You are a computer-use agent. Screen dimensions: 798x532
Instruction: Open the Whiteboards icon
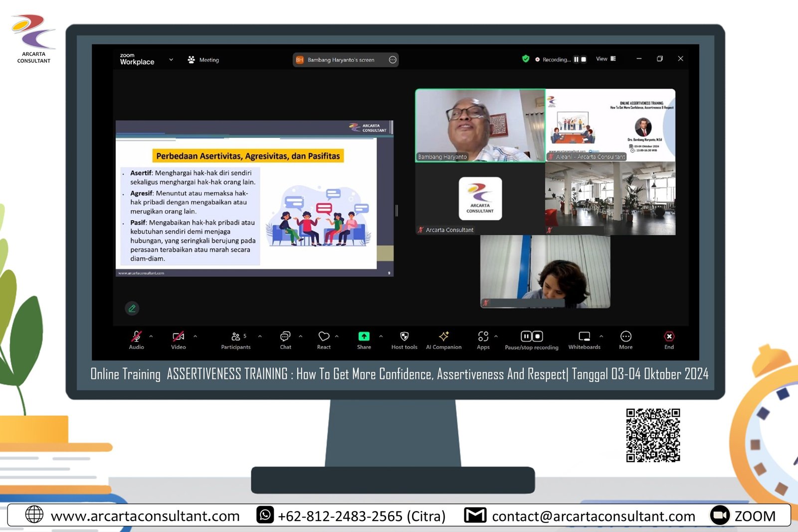coord(584,337)
